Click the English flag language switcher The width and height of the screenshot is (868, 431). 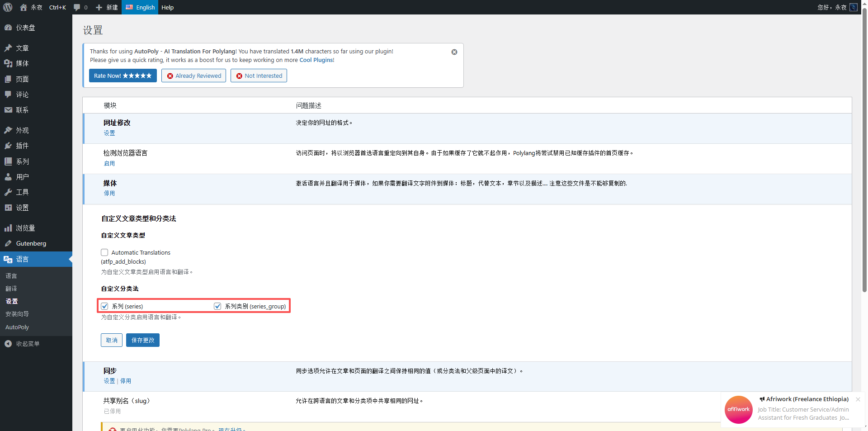tap(140, 7)
